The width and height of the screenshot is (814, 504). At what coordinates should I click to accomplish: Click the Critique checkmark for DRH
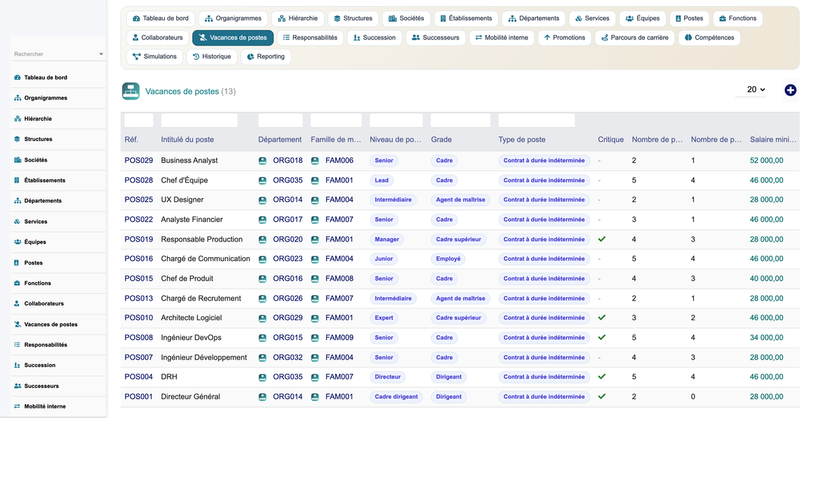point(602,376)
